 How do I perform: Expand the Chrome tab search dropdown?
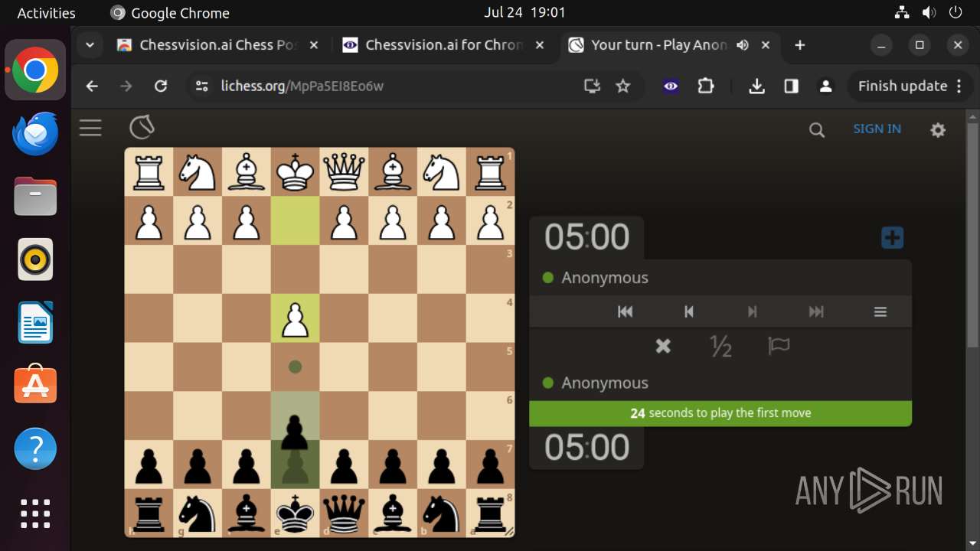click(x=90, y=45)
